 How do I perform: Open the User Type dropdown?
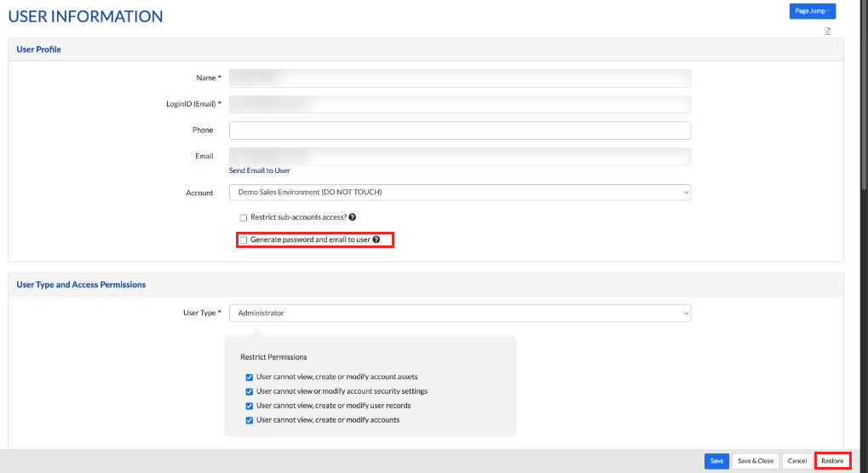[x=459, y=313]
